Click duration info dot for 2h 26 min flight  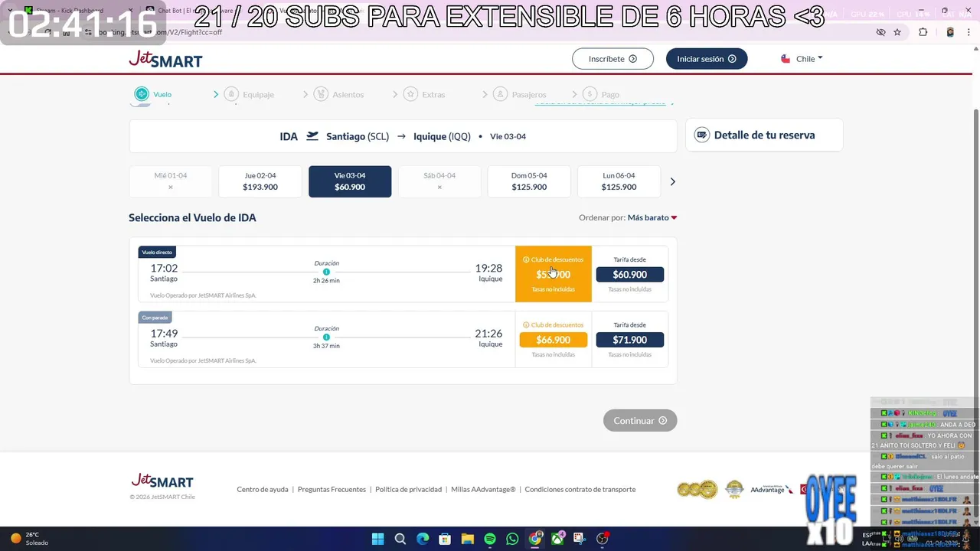[326, 272]
